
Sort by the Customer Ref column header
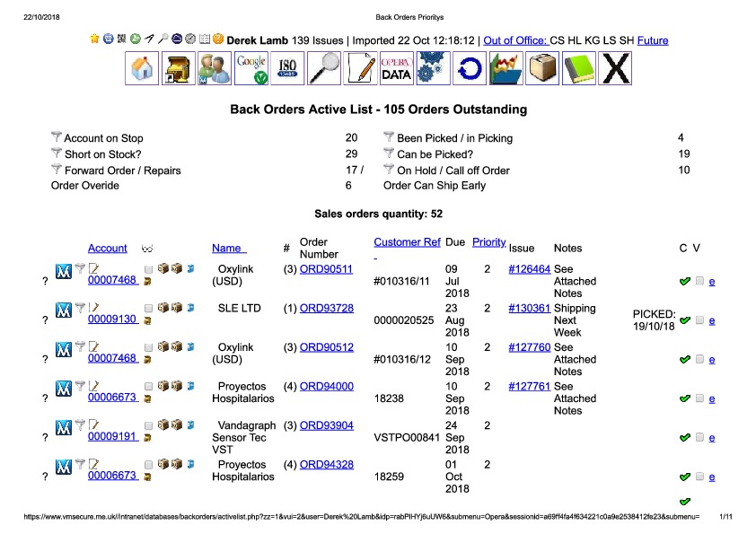tap(407, 242)
